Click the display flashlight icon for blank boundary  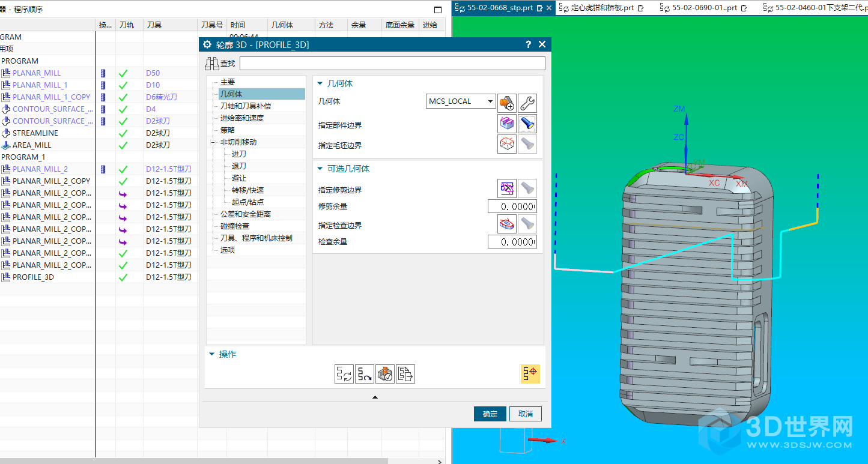point(527,144)
